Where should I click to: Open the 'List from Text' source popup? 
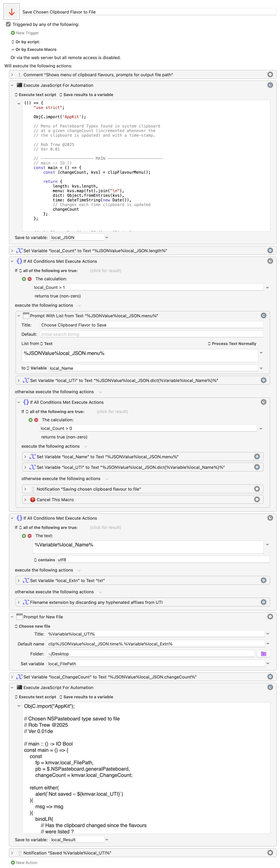click(x=46, y=344)
